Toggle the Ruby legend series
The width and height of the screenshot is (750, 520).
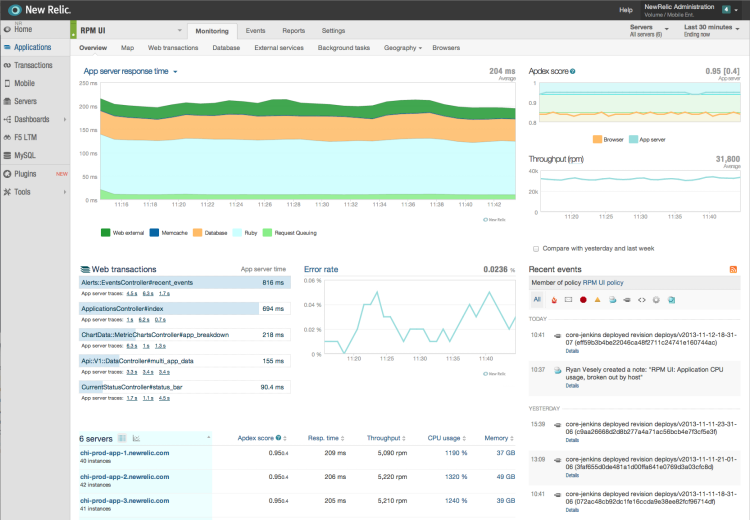click(245, 233)
